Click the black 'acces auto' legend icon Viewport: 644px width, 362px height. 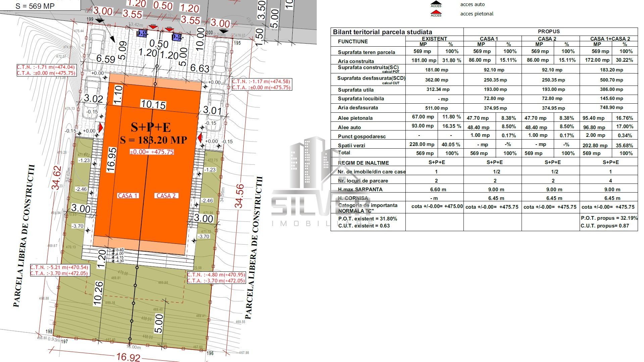tap(436, 5)
